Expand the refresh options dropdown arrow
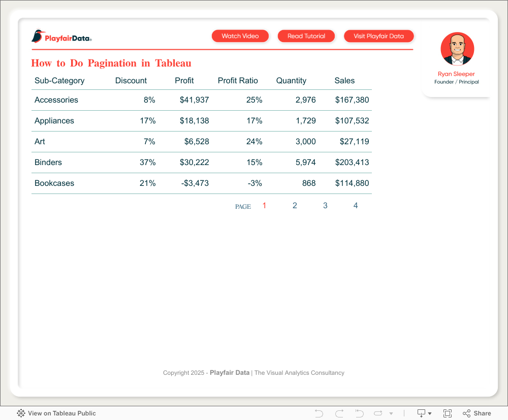 point(391,413)
